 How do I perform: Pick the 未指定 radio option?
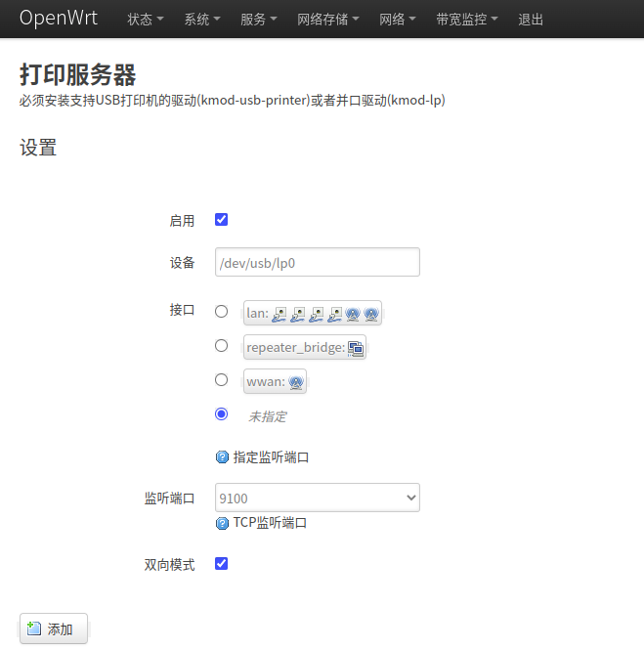coord(222,414)
